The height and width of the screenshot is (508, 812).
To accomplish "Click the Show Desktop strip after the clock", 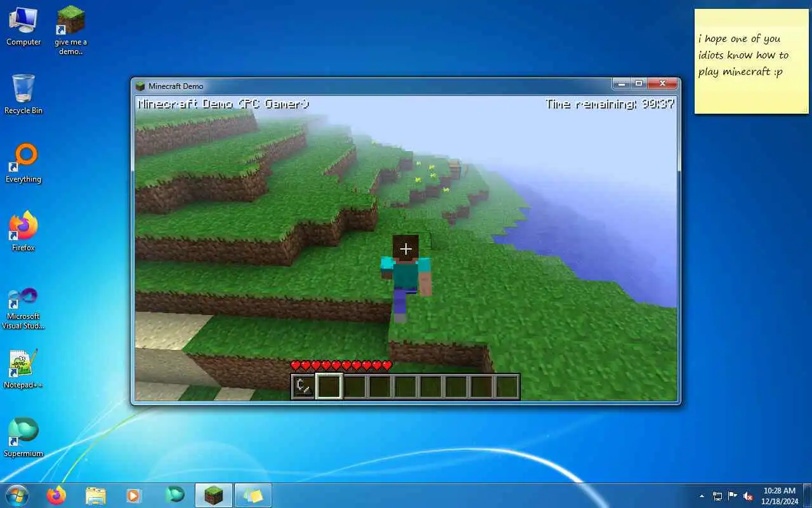I will point(807,495).
